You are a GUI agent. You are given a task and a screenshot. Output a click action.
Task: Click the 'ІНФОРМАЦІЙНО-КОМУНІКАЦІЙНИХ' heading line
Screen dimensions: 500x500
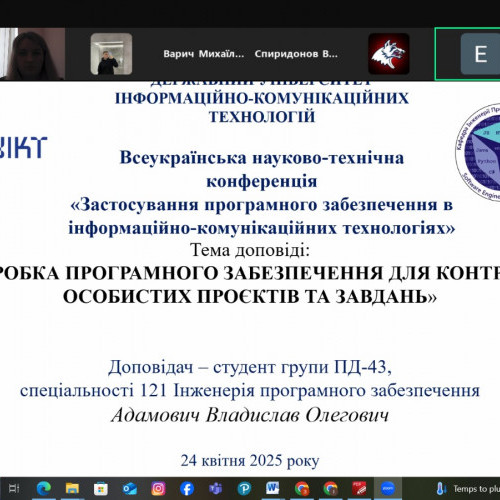click(262, 98)
